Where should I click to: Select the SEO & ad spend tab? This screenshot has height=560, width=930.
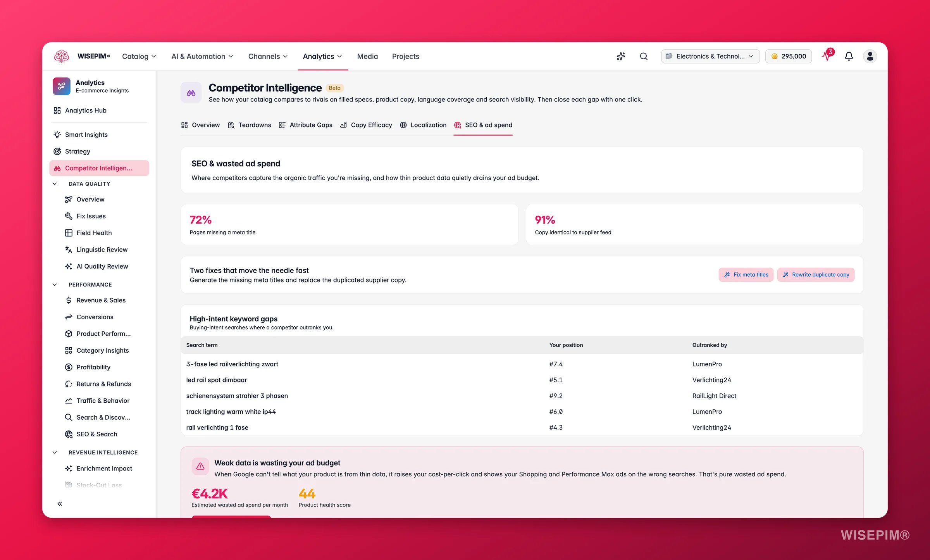click(x=483, y=125)
